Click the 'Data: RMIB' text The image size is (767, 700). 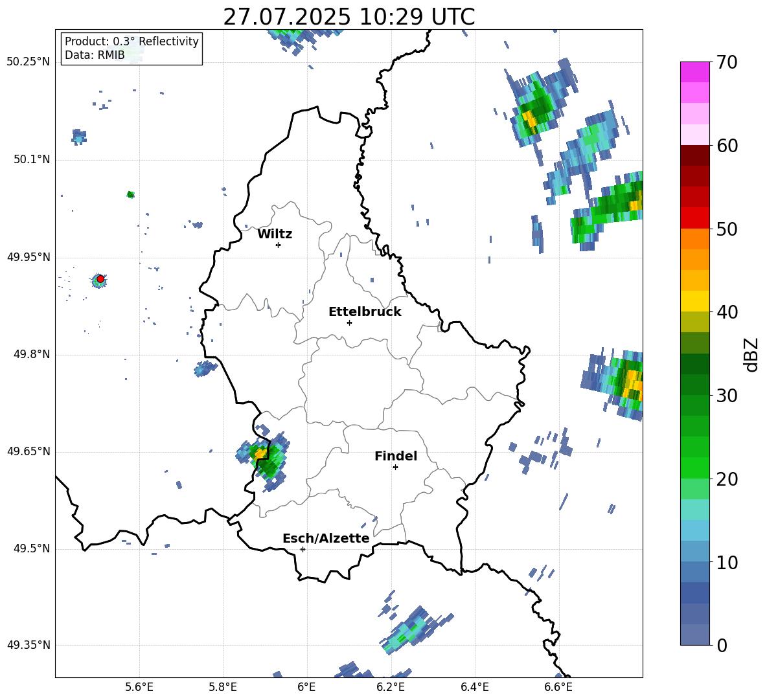tap(95, 55)
